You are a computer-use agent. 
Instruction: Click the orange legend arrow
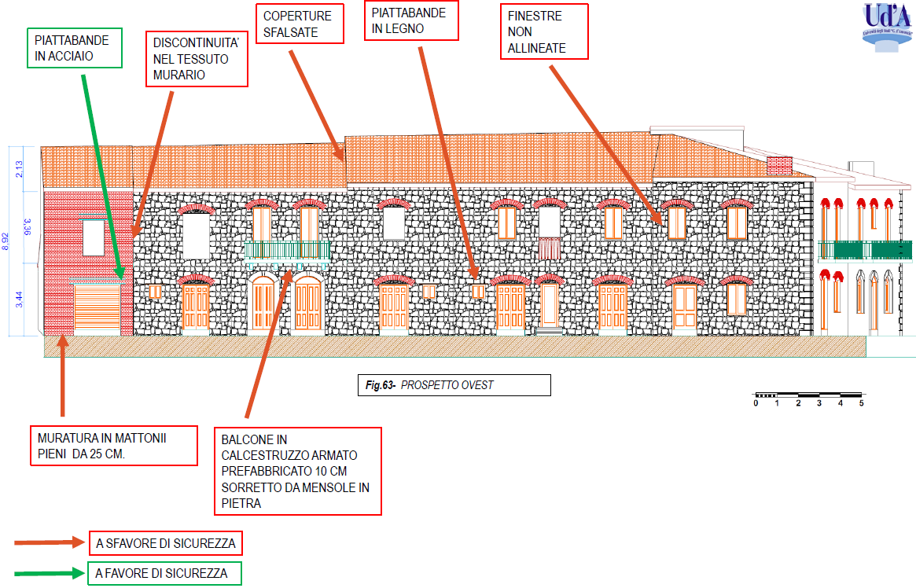click(49, 542)
